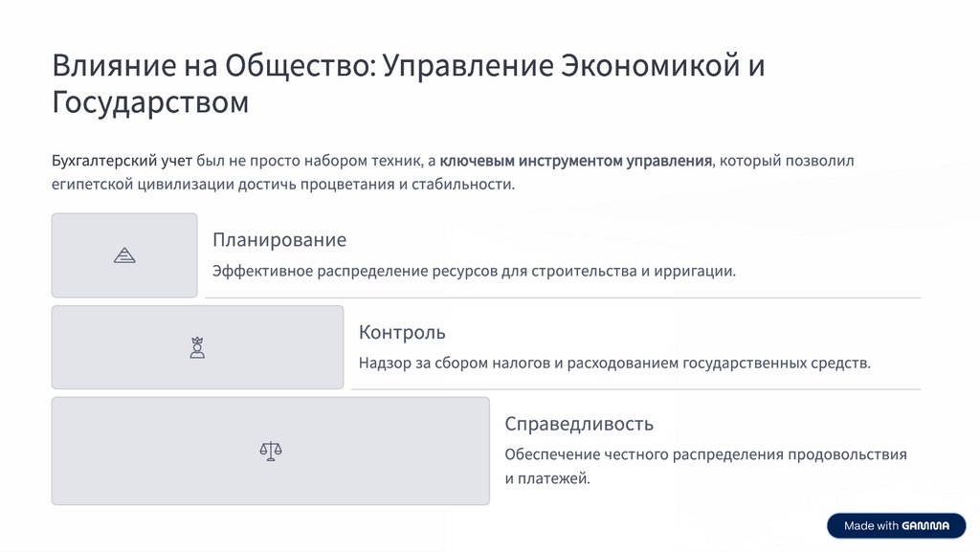The image size is (980, 552).
Task: Select the "Планирование" heading
Action: 279,240
